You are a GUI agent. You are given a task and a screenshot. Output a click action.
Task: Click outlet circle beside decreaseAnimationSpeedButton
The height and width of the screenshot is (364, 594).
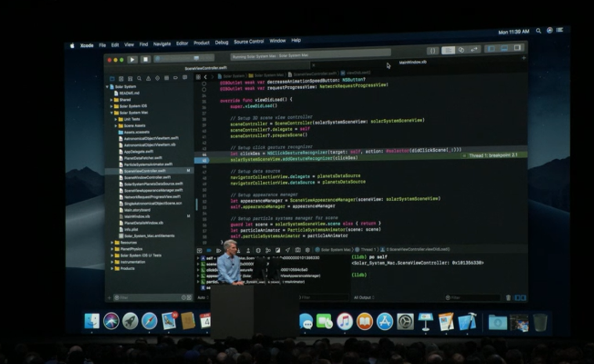pos(204,84)
